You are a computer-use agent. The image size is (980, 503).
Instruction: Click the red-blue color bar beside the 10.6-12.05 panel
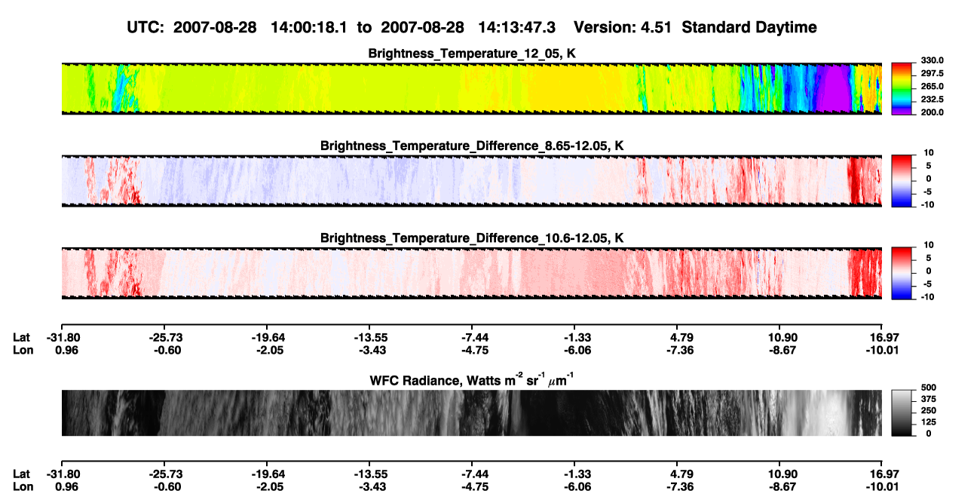(x=902, y=273)
